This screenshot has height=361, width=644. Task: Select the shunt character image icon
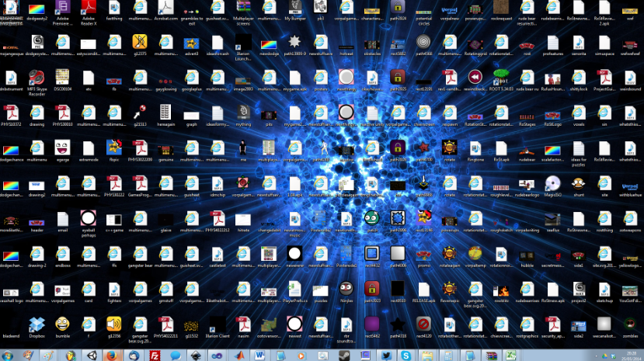point(578,183)
